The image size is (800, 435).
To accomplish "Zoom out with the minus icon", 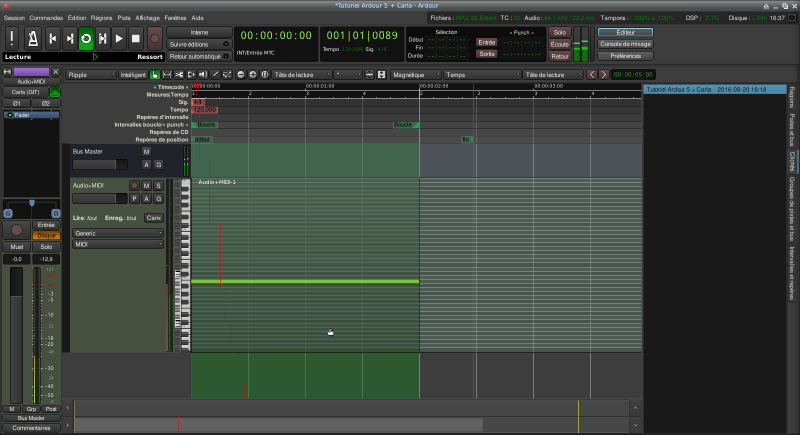I will coord(241,75).
